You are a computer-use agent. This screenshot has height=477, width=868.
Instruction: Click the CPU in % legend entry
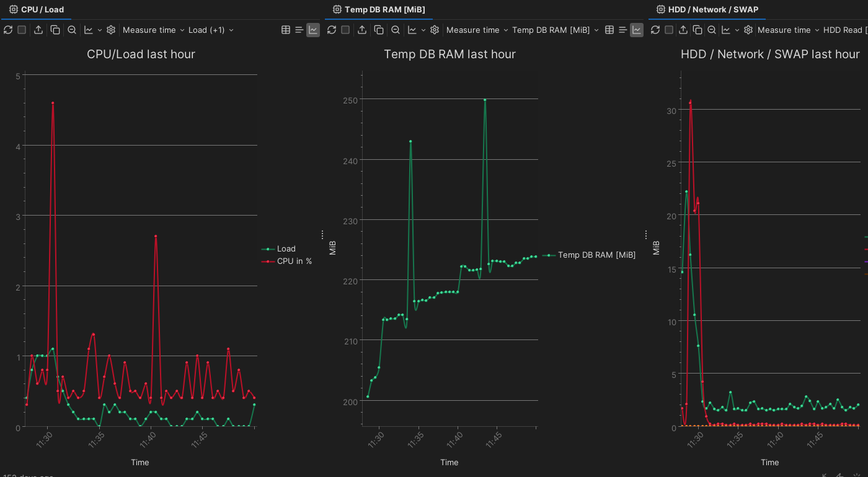[x=294, y=261]
